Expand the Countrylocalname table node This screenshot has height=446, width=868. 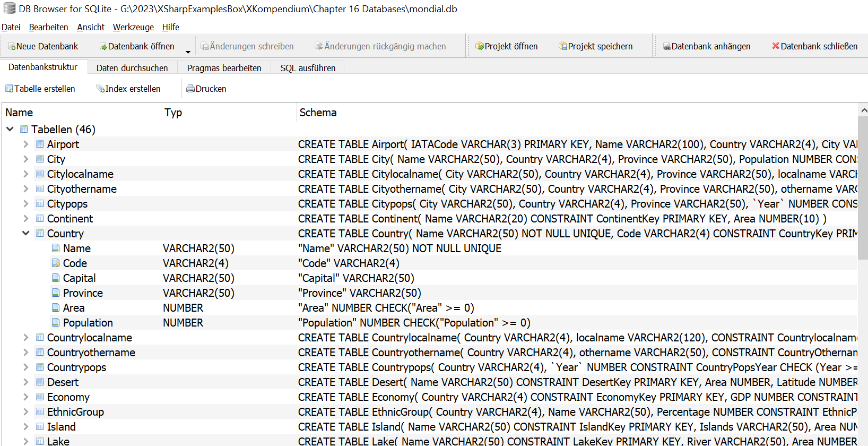click(x=25, y=338)
